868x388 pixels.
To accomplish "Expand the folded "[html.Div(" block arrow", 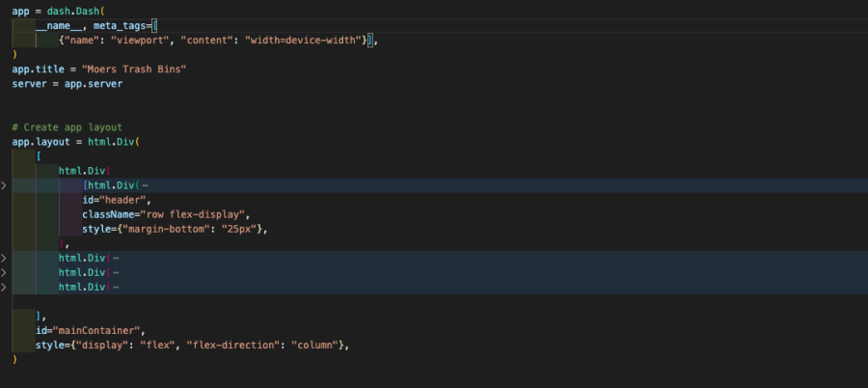I will tap(4, 185).
